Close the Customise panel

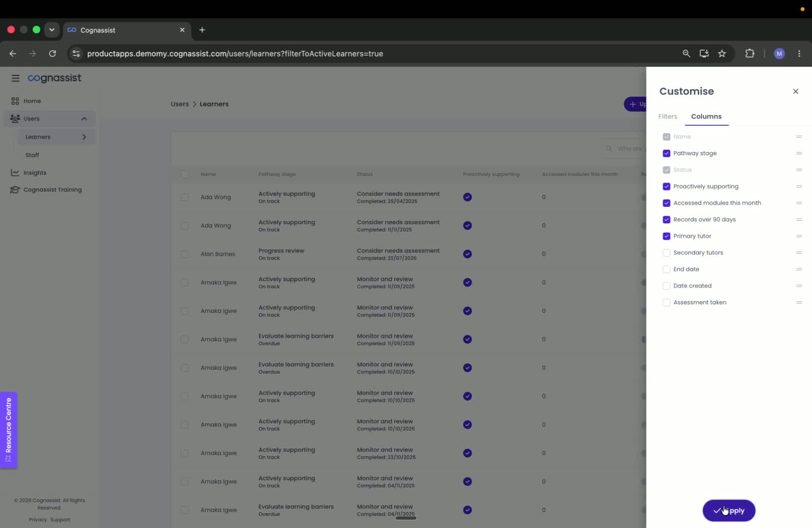click(795, 91)
